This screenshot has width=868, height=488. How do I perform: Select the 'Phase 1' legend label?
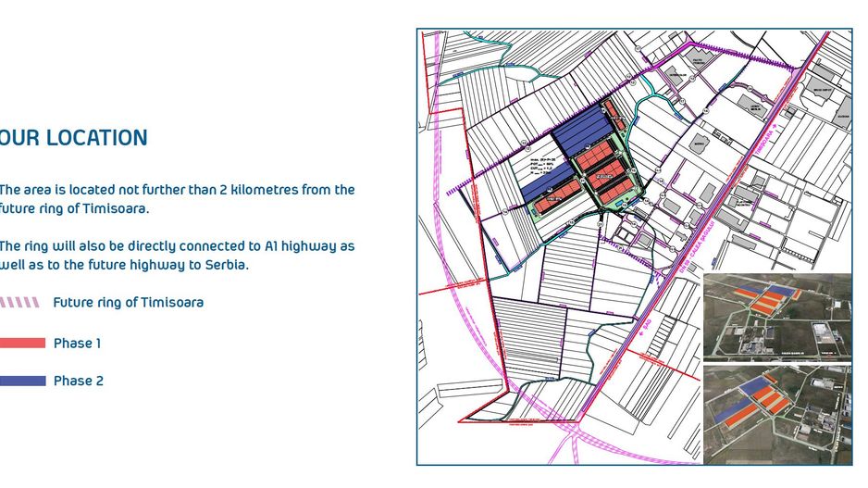[x=77, y=344]
